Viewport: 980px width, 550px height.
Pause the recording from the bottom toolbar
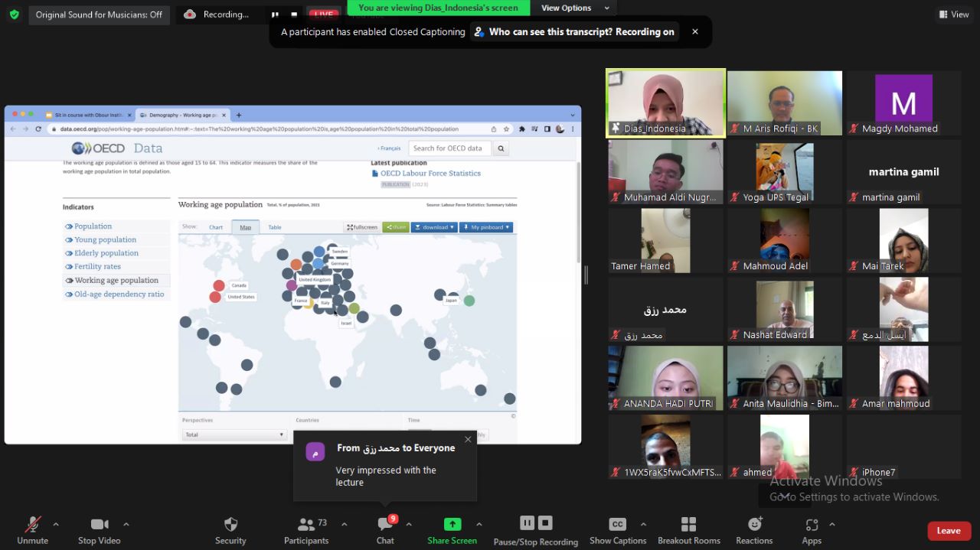[527, 523]
